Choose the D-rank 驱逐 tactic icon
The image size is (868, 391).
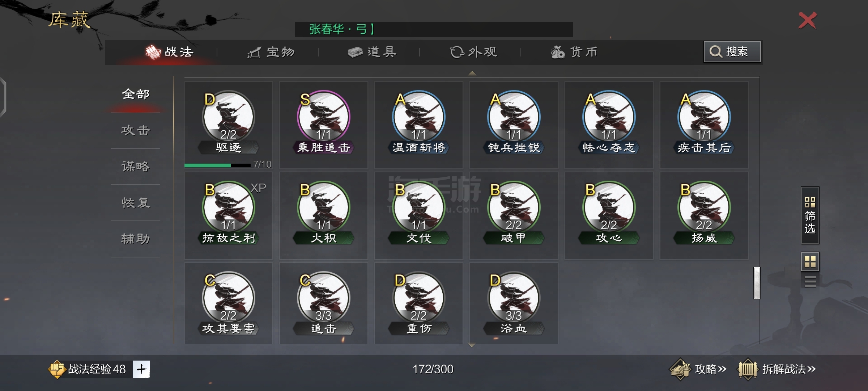coord(228,117)
